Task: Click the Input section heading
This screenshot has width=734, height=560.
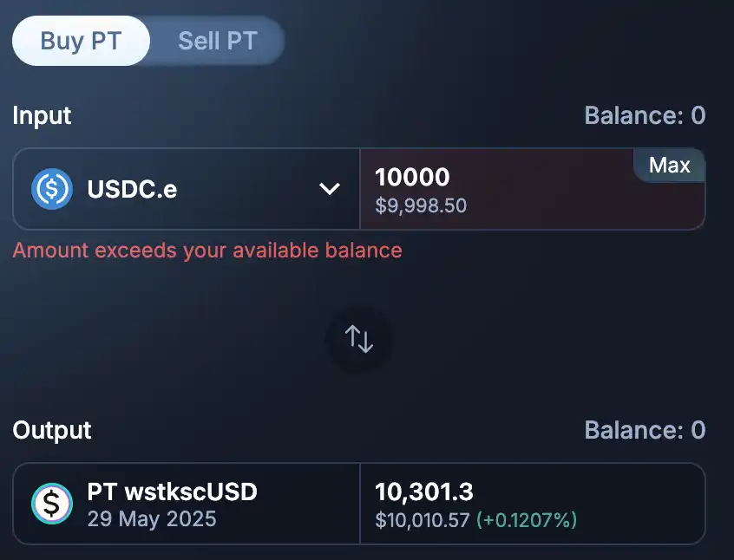Action: click(x=42, y=115)
